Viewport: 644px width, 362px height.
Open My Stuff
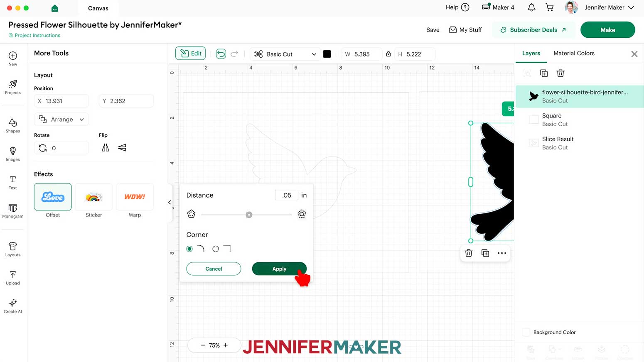coord(465,30)
